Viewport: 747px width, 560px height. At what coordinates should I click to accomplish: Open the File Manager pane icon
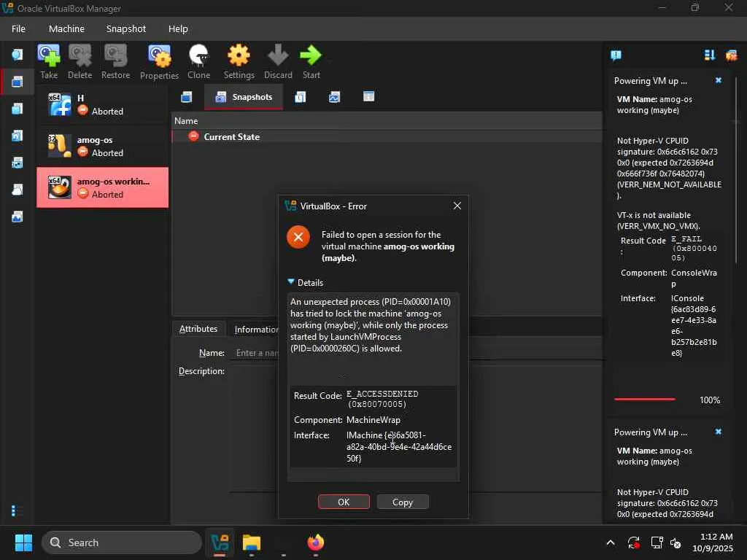[368, 97]
